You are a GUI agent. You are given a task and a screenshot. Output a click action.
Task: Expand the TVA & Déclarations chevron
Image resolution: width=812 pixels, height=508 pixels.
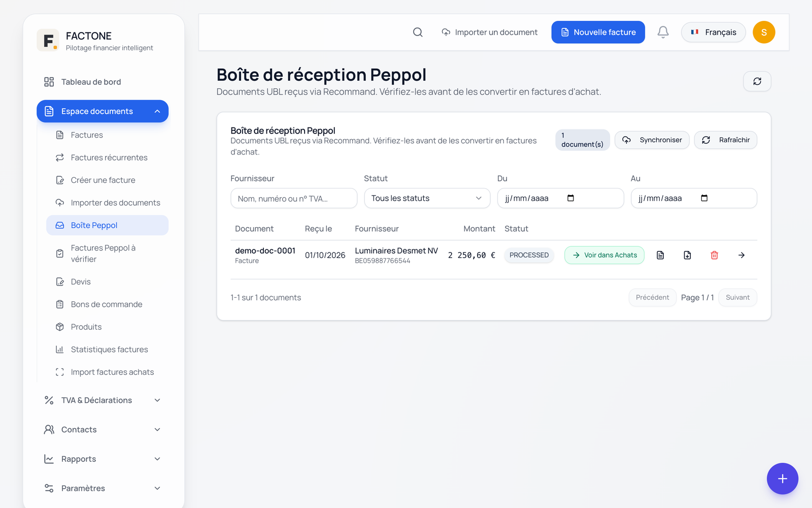click(x=157, y=400)
